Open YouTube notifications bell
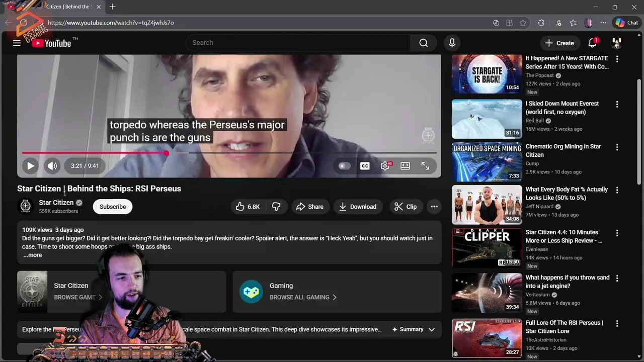Screen dimensions: 644x362 (x=593, y=43)
